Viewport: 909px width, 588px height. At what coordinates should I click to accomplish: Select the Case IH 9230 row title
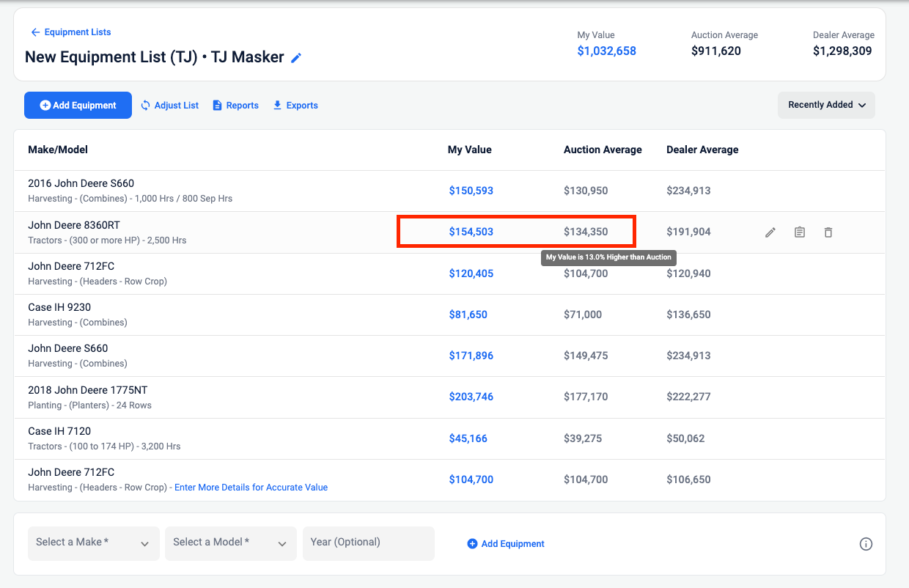[59, 307]
